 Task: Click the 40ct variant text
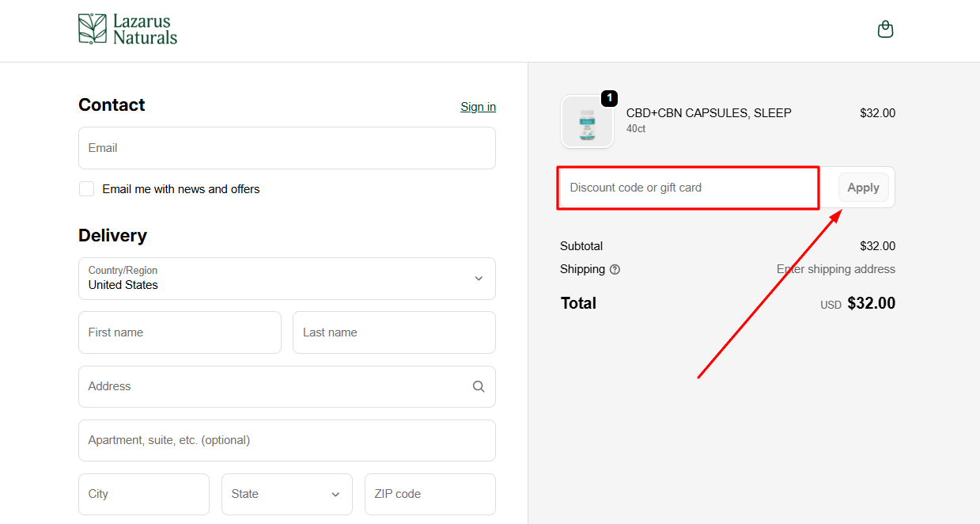636,128
